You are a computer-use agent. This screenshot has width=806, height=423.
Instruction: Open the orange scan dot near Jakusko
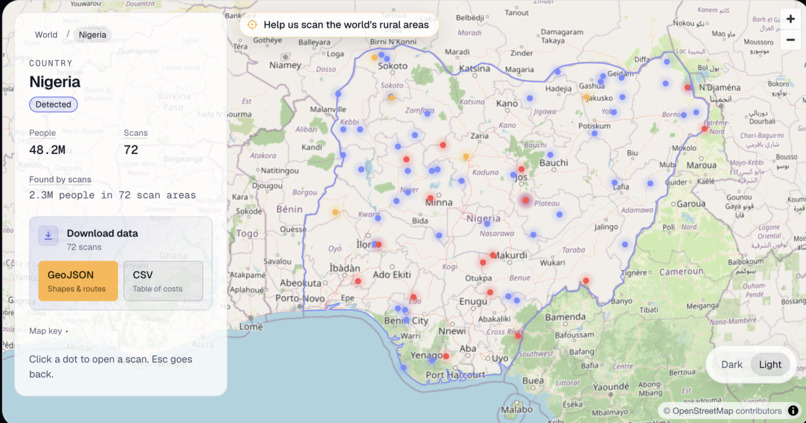tap(586, 97)
